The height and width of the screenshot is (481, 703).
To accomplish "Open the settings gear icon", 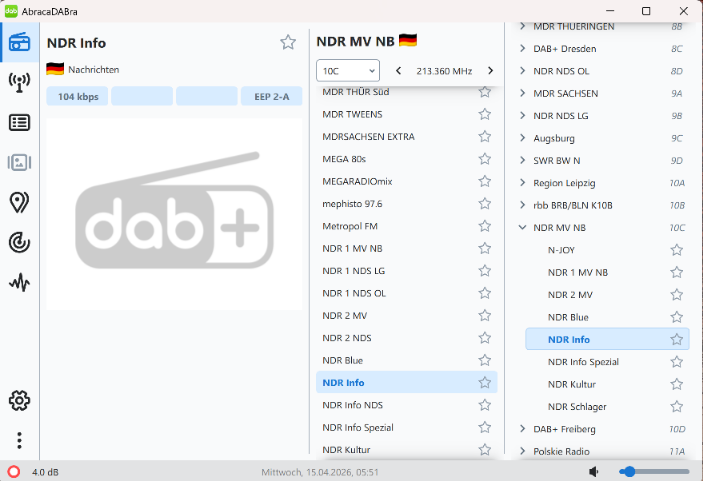I will pyautogui.click(x=19, y=400).
